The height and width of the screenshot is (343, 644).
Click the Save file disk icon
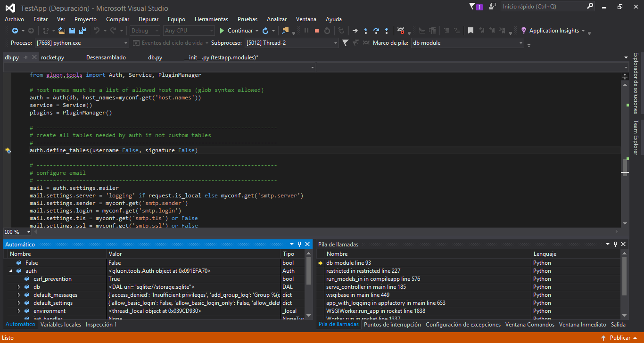point(72,31)
